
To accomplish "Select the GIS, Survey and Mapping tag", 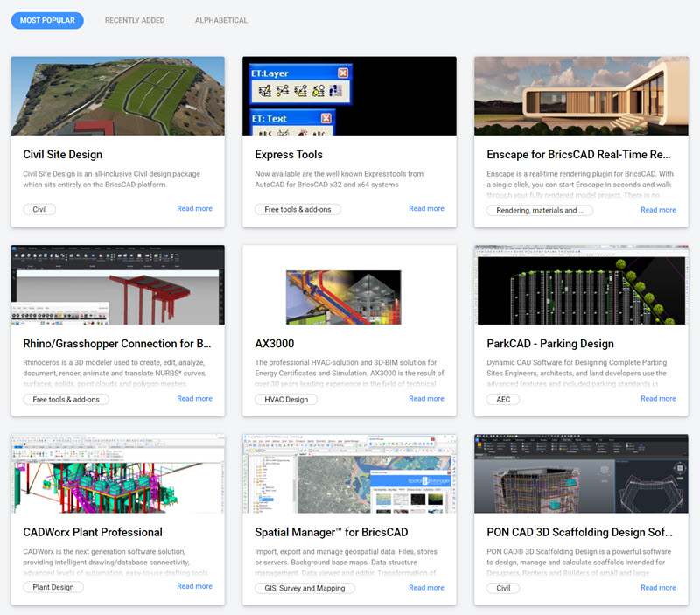I will (304, 588).
